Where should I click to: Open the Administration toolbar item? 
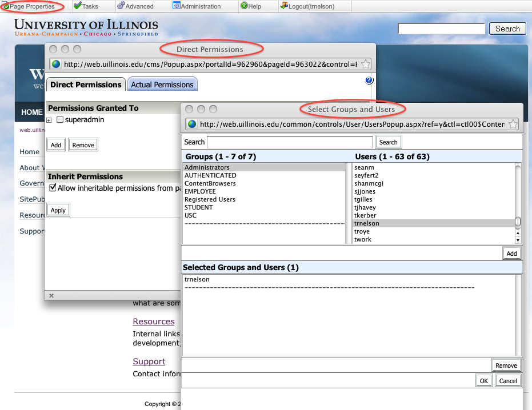point(197,6)
